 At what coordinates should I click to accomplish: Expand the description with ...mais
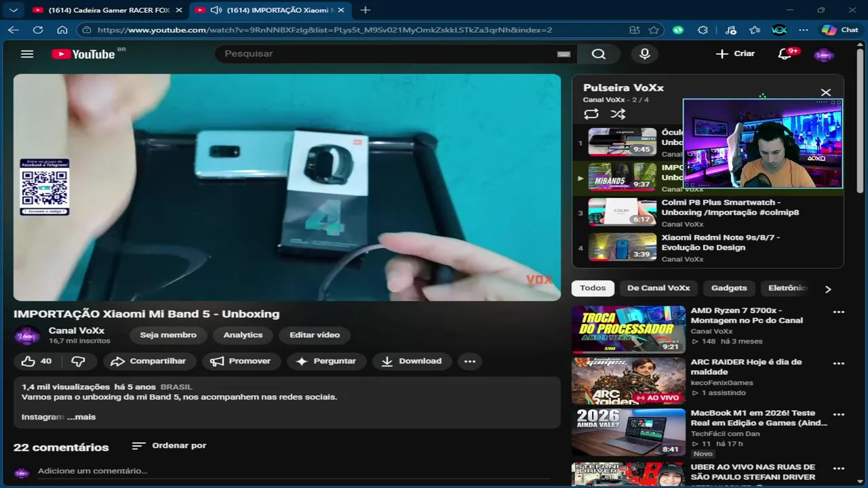(x=81, y=417)
